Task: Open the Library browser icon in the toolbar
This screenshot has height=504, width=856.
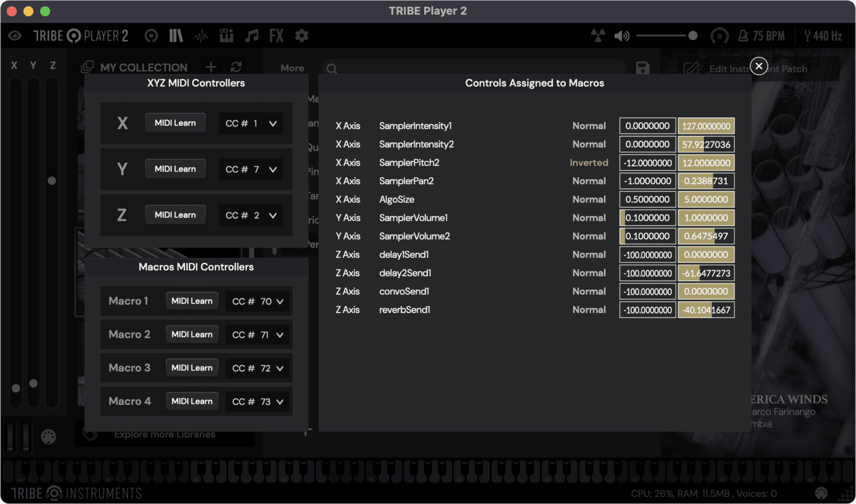Action: pyautogui.click(x=176, y=36)
